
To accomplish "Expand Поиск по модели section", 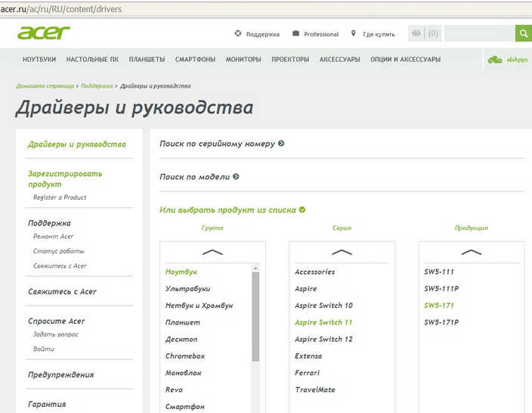I will coord(199,176).
